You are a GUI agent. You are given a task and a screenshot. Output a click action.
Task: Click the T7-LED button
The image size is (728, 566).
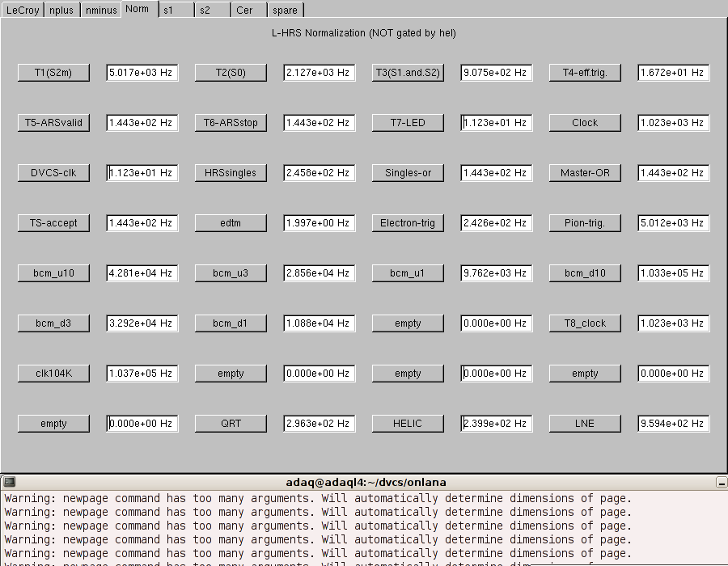pyautogui.click(x=408, y=123)
